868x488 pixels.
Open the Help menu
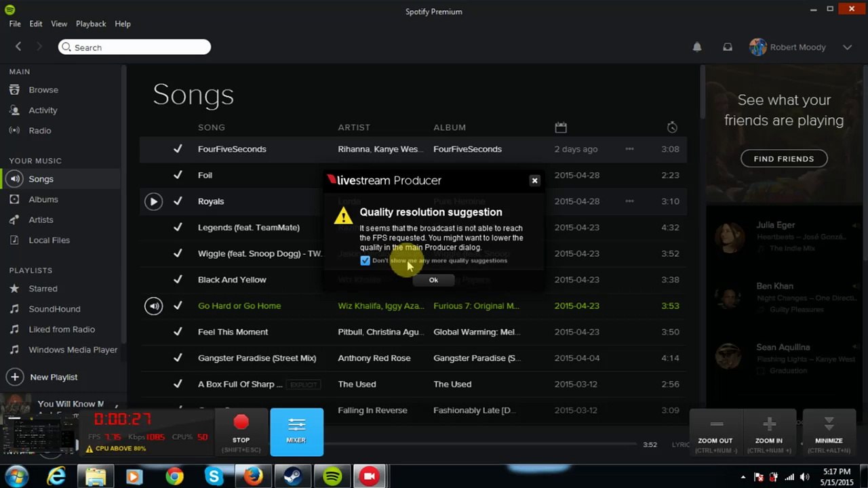click(x=123, y=24)
